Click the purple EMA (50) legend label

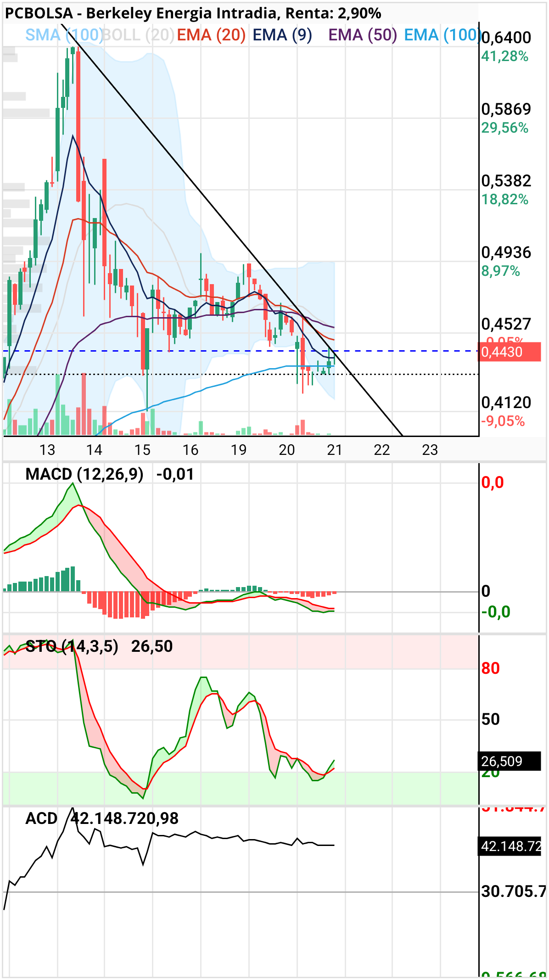point(363,35)
